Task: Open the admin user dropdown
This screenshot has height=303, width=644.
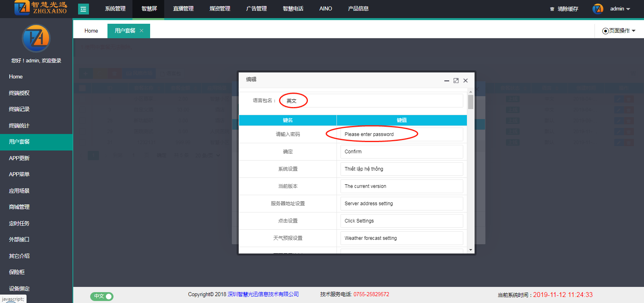Action: [x=620, y=9]
